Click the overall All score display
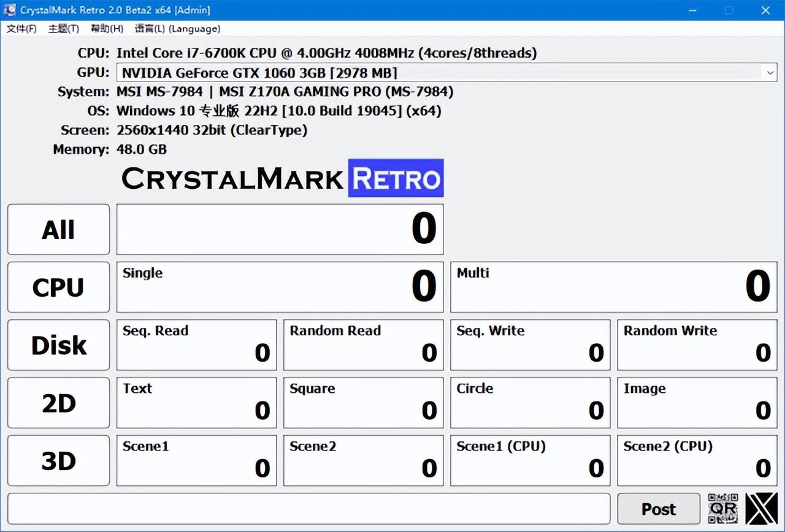 click(x=280, y=229)
